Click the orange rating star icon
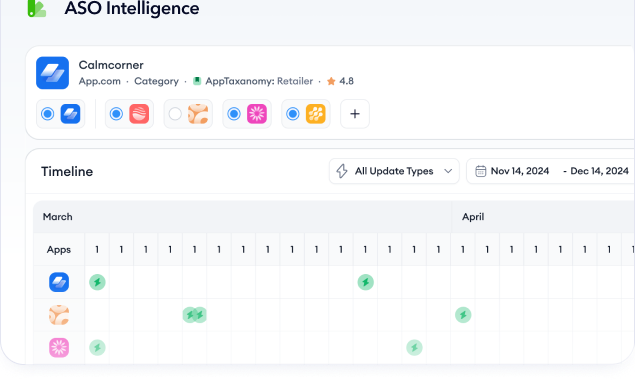635x381 pixels. [x=331, y=81]
